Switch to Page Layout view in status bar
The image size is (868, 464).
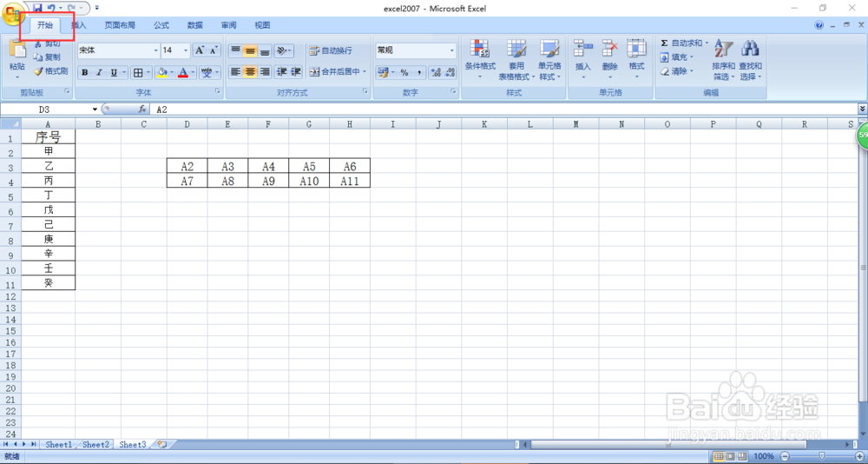tap(731, 456)
